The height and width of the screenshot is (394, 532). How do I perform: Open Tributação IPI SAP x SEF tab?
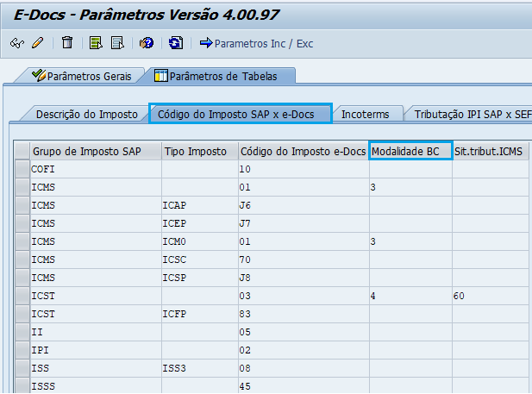tap(473, 115)
